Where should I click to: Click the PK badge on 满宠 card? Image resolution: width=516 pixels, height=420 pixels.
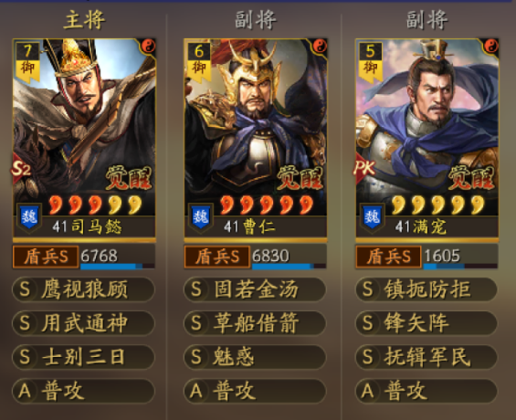364,169
